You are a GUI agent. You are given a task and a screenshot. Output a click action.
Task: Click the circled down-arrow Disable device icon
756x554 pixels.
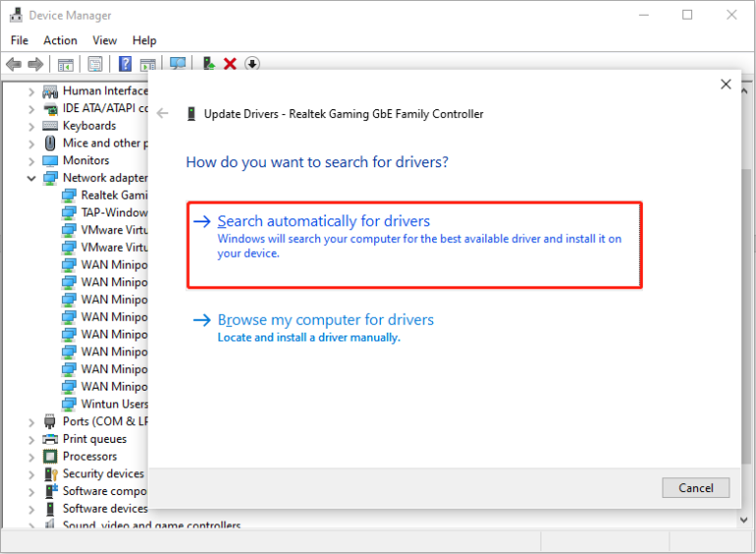[252, 64]
